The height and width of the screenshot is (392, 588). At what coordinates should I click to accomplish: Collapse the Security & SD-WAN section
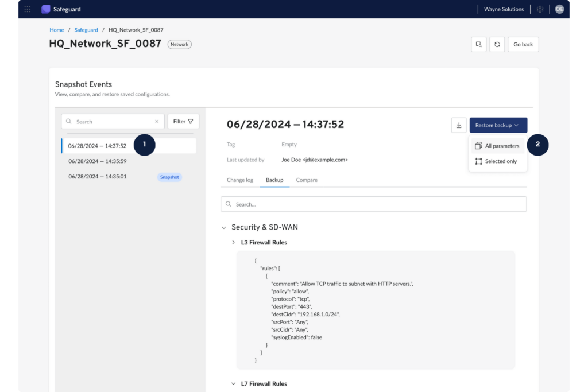coord(224,227)
